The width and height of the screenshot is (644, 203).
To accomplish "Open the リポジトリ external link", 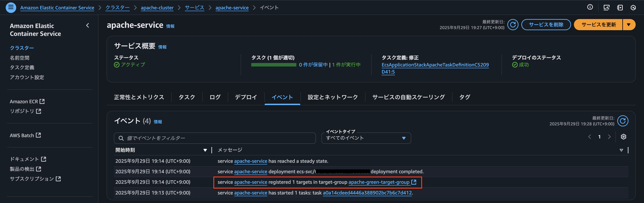I will click(25, 111).
